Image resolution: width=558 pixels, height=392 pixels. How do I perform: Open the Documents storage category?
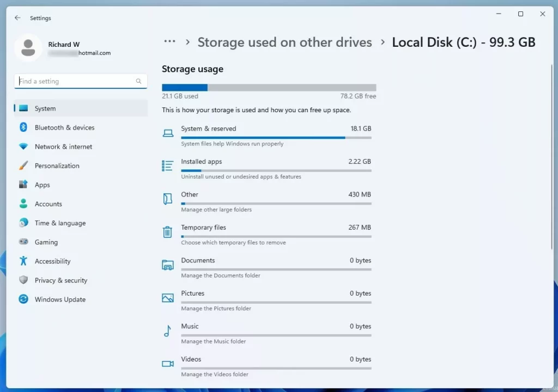pyautogui.click(x=267, y=267)
